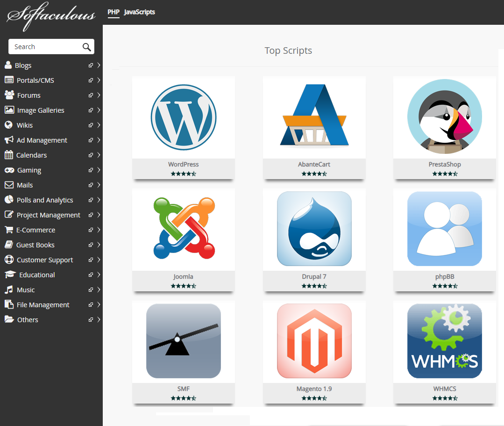504x426 pixels.
Task: Click the Joomla logo icon
Action: point(183,228)
